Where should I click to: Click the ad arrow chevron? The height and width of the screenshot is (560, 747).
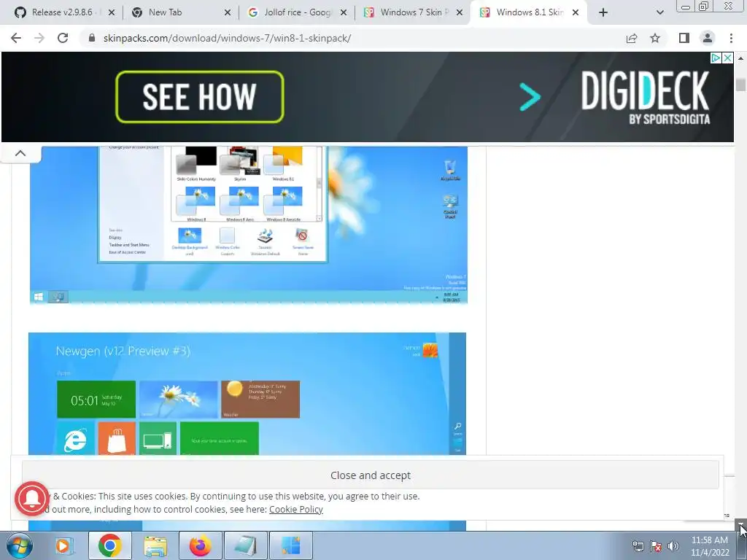(x=530, y=97)
